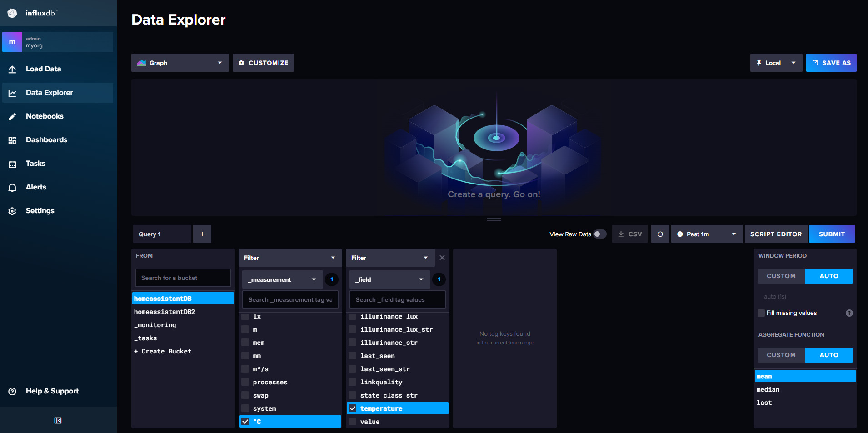Toggle View Raw Data switch
This screenshot has height=433, width=868.
(600, 234)
